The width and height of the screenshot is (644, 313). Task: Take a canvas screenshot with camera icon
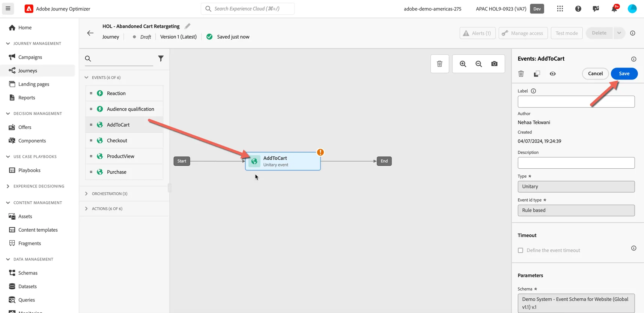click(494, 64)
